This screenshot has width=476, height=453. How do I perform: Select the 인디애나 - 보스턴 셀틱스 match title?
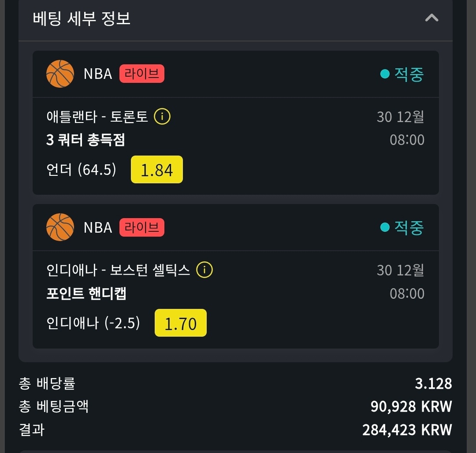click(118, 270)
